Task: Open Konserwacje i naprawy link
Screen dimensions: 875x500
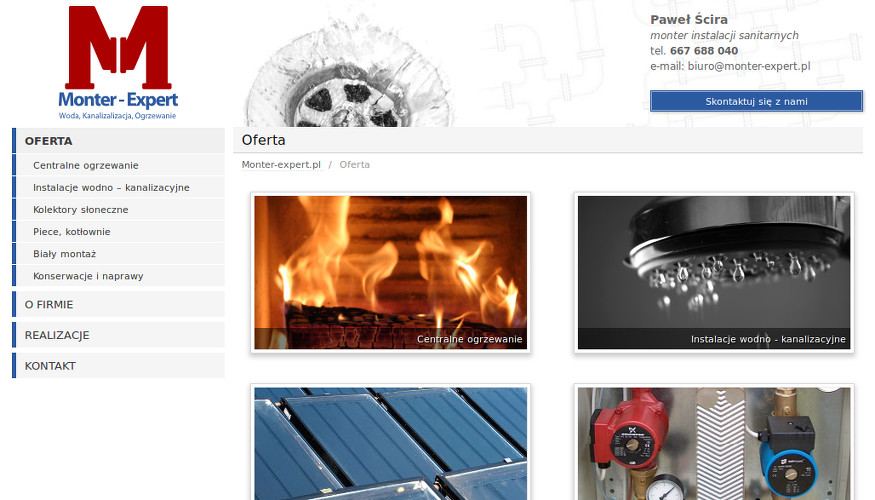Action: click(118, 276)
